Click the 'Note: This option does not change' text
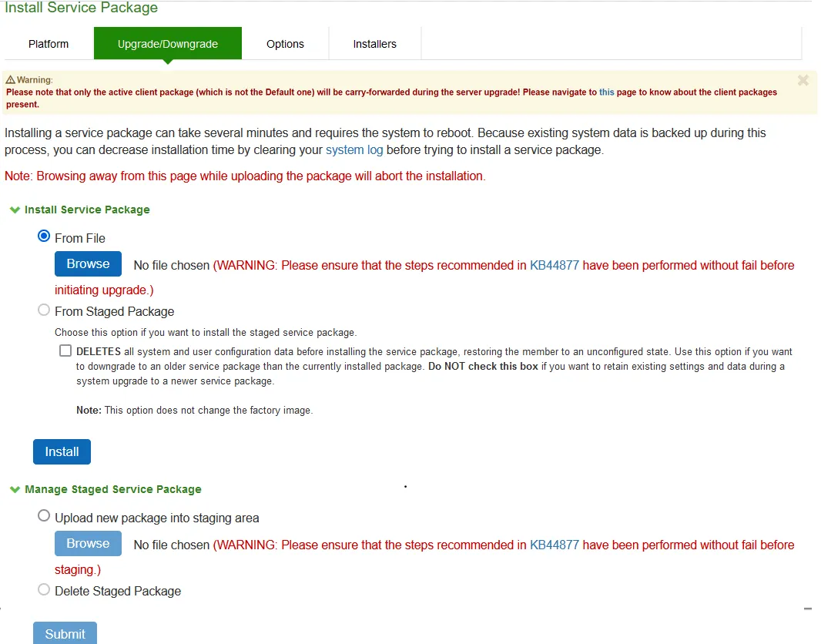The height and width of the screenshot is (644, 821). pos(194,410)
